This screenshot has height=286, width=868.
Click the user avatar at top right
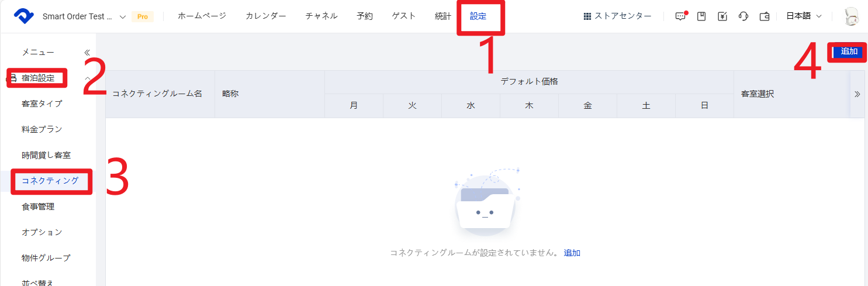tap(852, 16)
